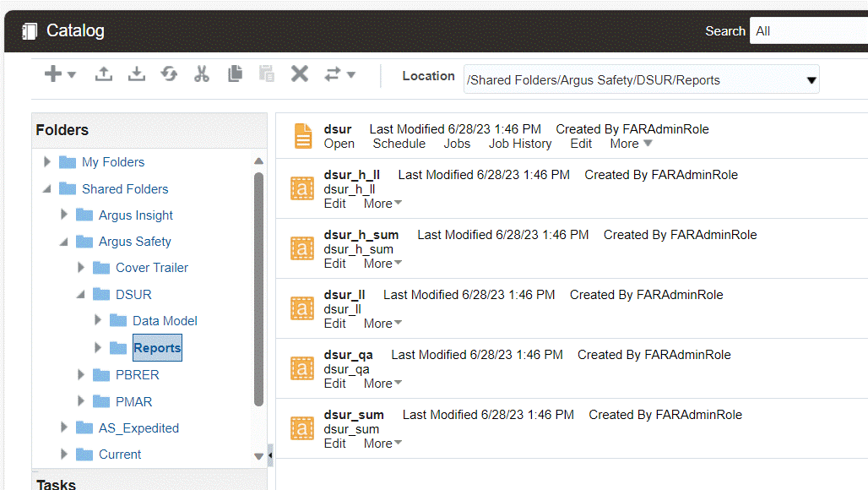This screenshot has height=490, width=868.
Task: Expand the AS_Expedited folder node
Action: coord(63,427)
